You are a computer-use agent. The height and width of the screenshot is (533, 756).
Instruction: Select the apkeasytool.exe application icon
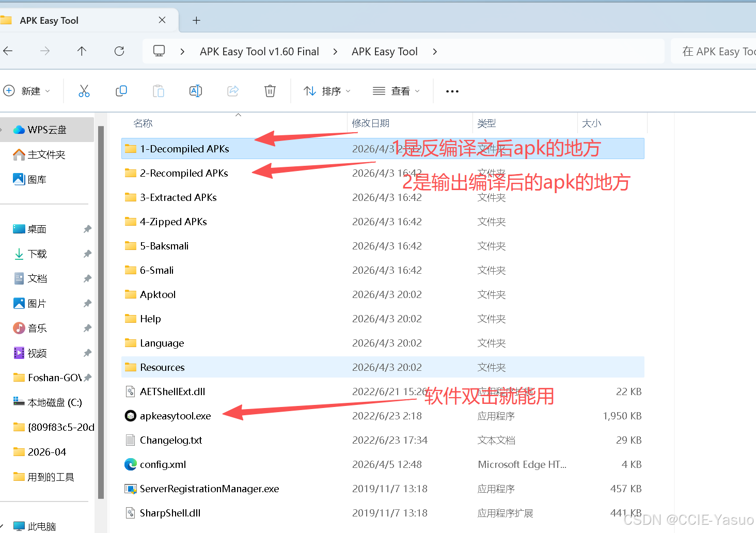131,416
